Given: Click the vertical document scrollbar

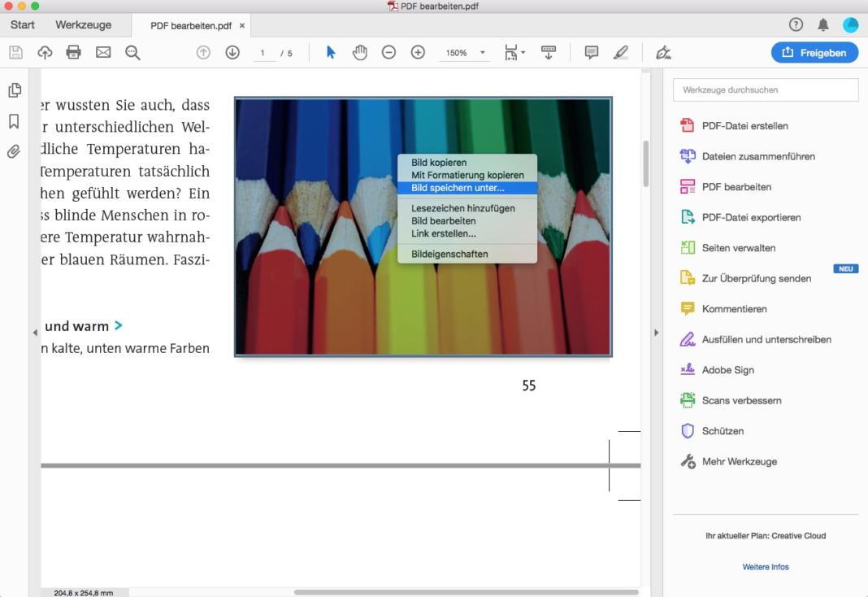Looking at the screenshot, I should tap(645, 164).
